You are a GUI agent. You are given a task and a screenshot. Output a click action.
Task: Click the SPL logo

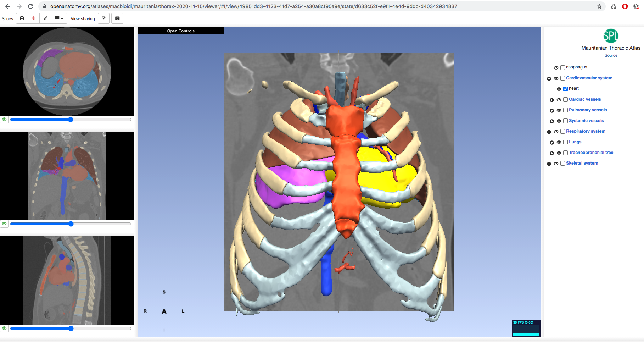(611, 35)
